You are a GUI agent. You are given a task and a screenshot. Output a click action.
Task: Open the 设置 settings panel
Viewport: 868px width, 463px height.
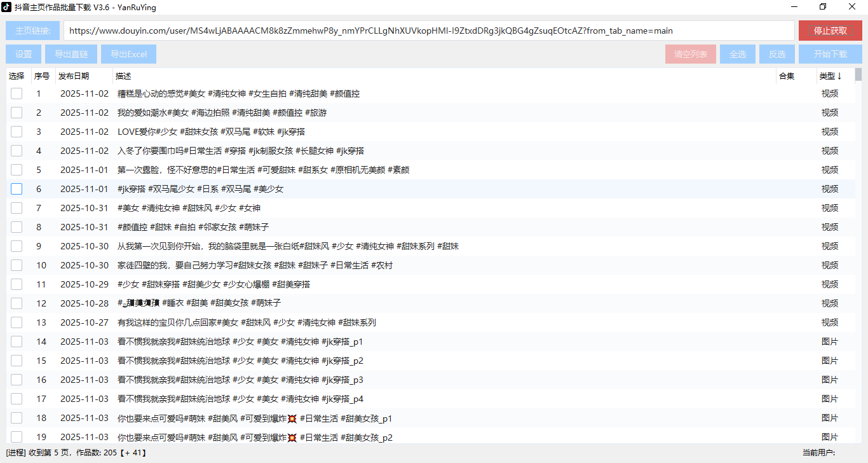point(23,54)
